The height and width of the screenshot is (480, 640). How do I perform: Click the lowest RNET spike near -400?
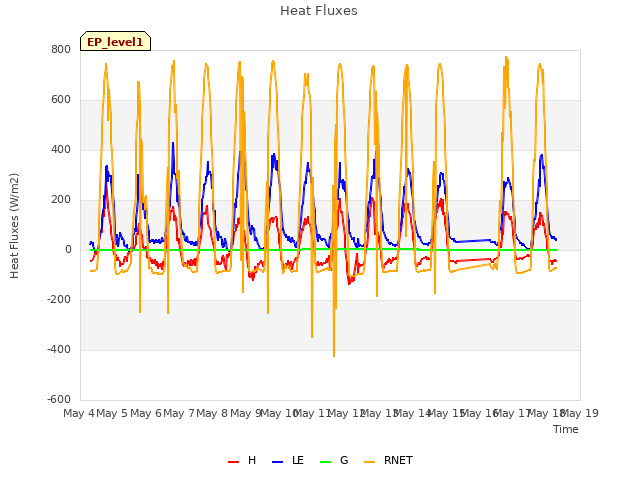click(x=334, y=354)
